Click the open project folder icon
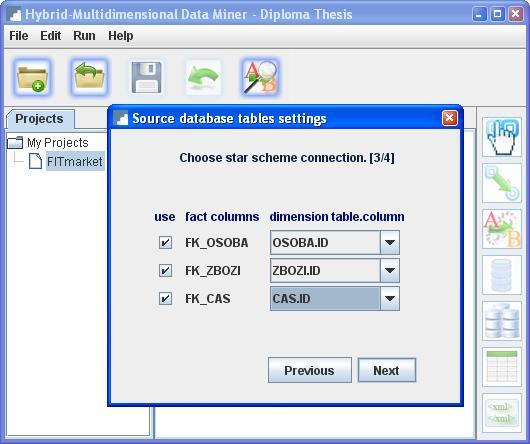This screenshot has height=444, width=530. [89, 77]
